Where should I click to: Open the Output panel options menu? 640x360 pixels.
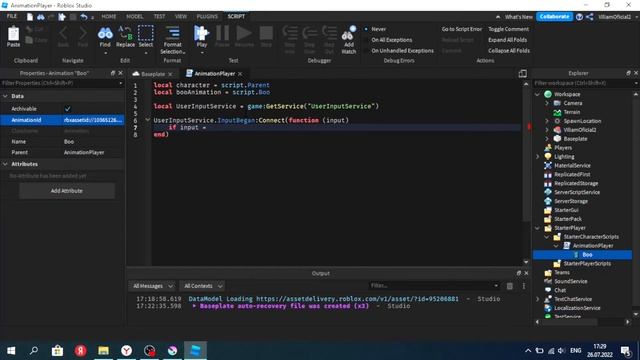coord(524,286)
